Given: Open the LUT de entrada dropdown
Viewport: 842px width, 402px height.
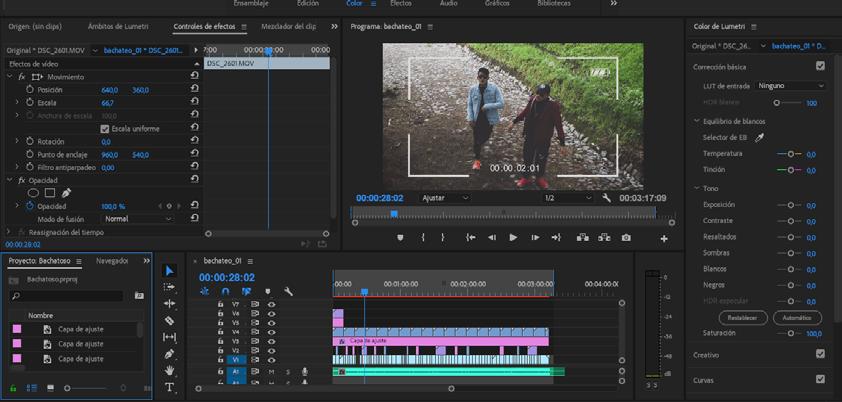Looking at the screenshot, I should click(790, 86).
